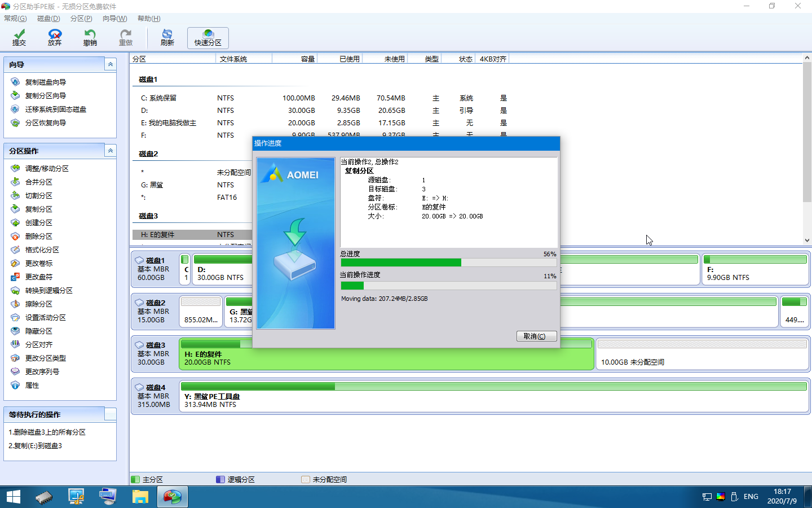Open 复制分区向导 in the wizard panel
Screen dimensions: 812x508
45,95
